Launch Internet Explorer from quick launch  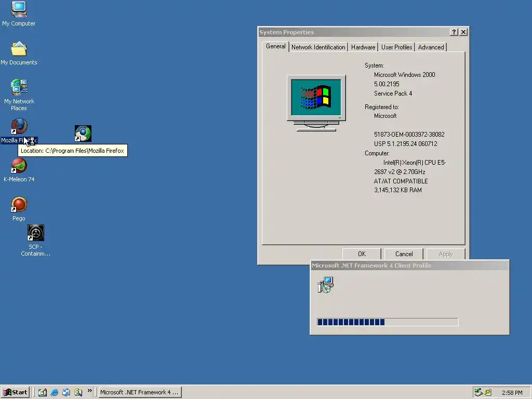(x=54, y=392)
